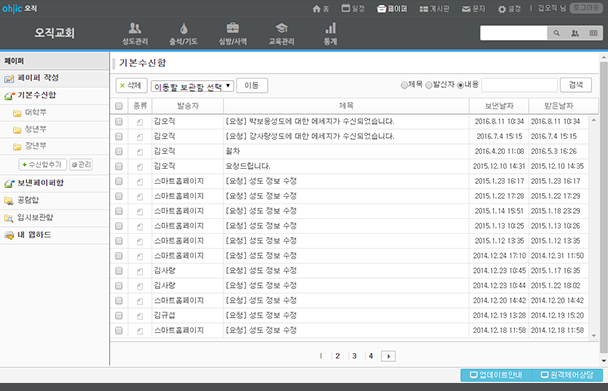Open 이동할 보관함 선택 dropdown

[192, 86]
